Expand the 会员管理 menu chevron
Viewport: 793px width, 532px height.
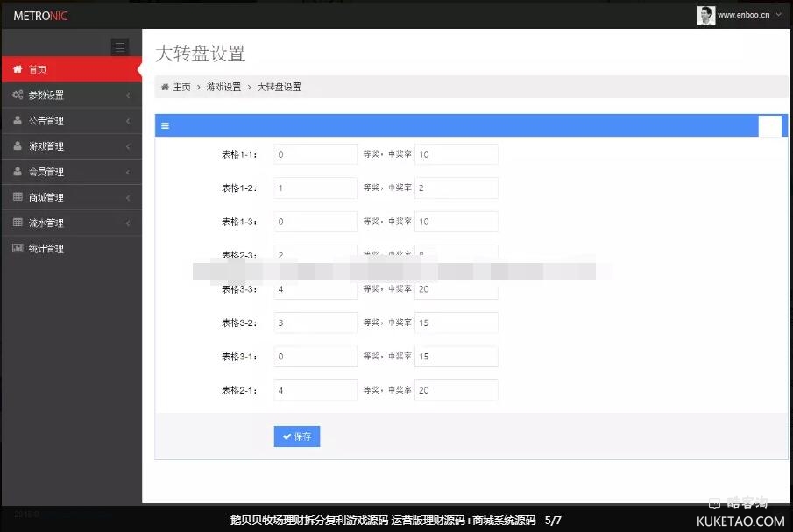[128, 172]
